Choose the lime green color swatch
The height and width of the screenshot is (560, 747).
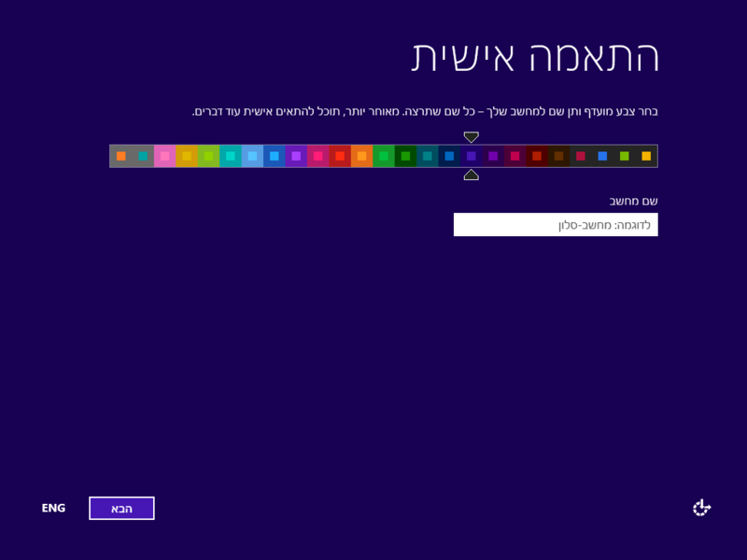208,156
